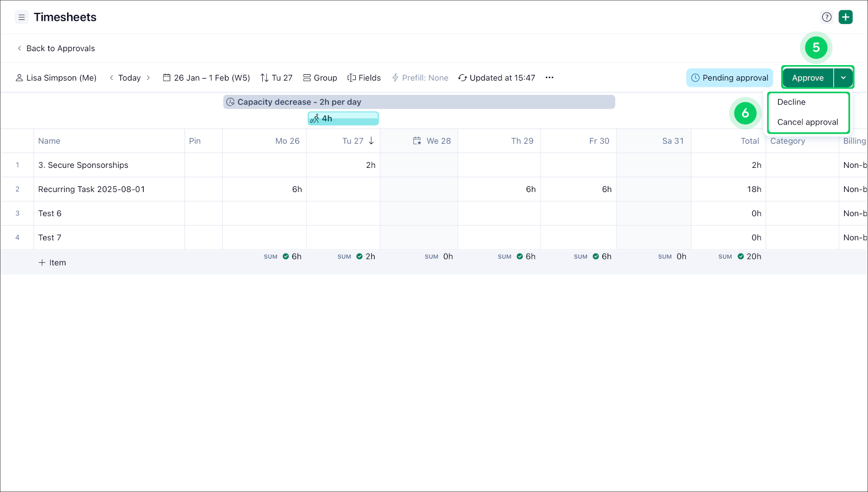Open the Fields toolbar option
Viewport: 868px width, 492px height.
pos(364,78)
